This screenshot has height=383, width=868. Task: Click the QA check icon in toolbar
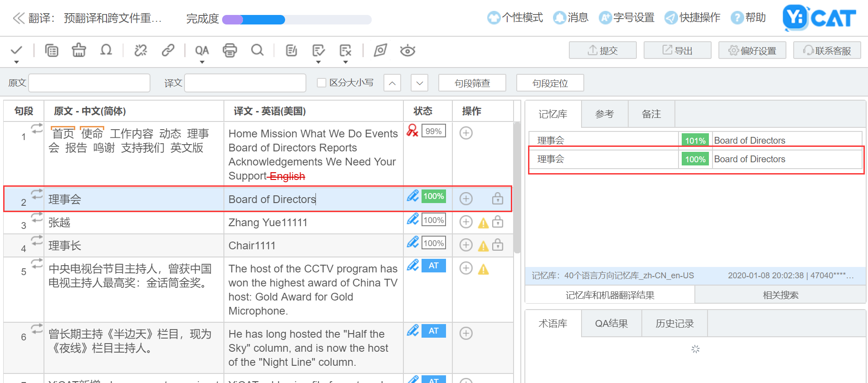point(202,50)
